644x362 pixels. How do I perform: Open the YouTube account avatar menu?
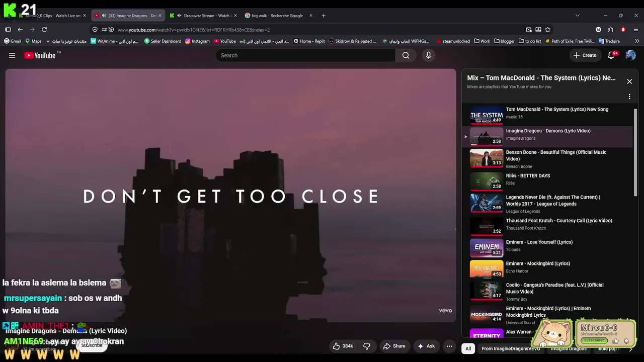(x=630, y=55)
